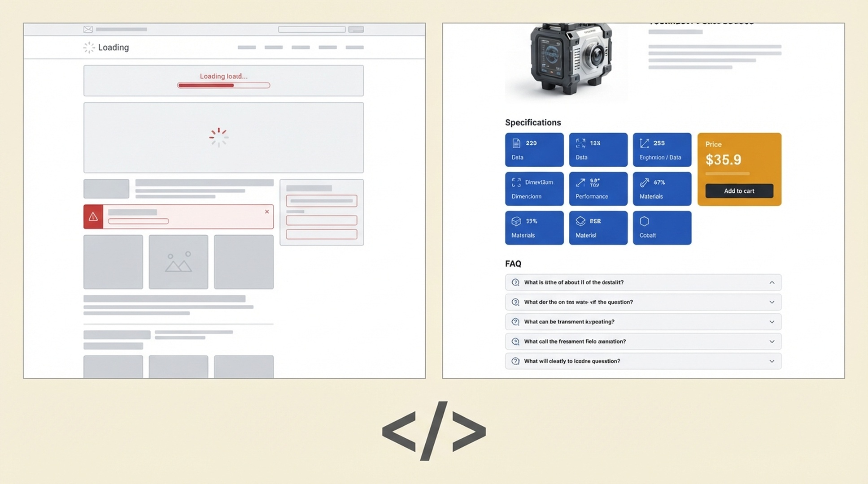The height and width of the screenshot is (484, 868).
Task: Open the third navigation item placeholder
Action: click(x=301, y=48)
